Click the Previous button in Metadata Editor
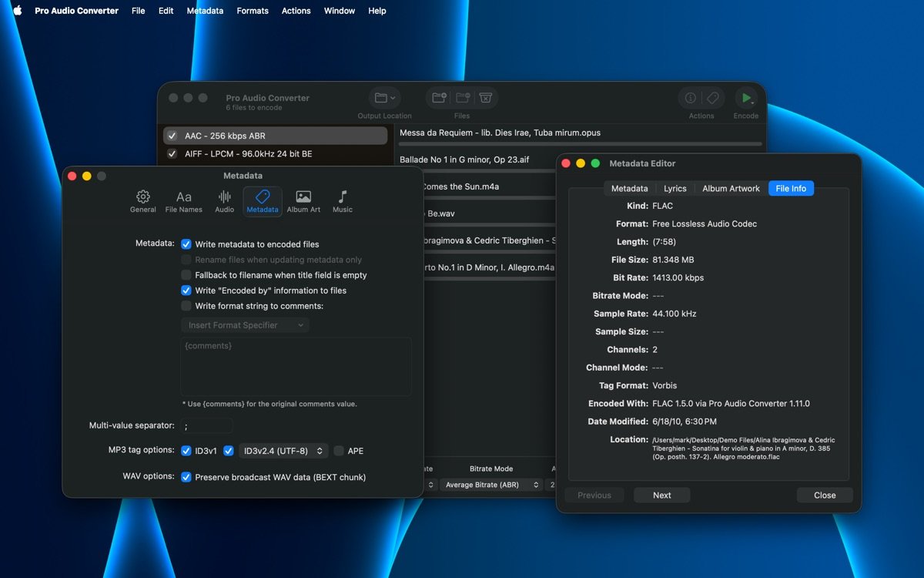 point(594,496)
